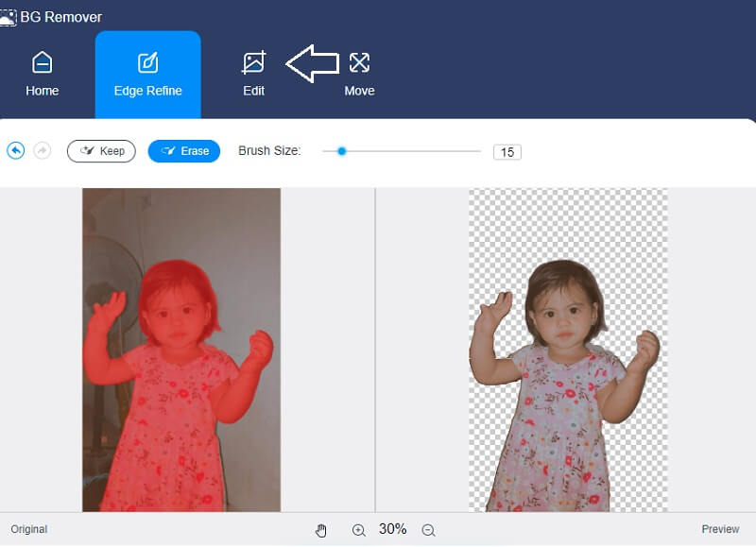The image size is (756, 547).
Task: Zoom in with the plus magnifier
Action: (358, 530)
